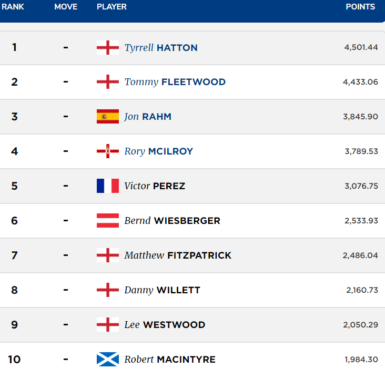
Task: Click Scotland flag next to Robert MacIntyre
Action: (x=108, y=359)
